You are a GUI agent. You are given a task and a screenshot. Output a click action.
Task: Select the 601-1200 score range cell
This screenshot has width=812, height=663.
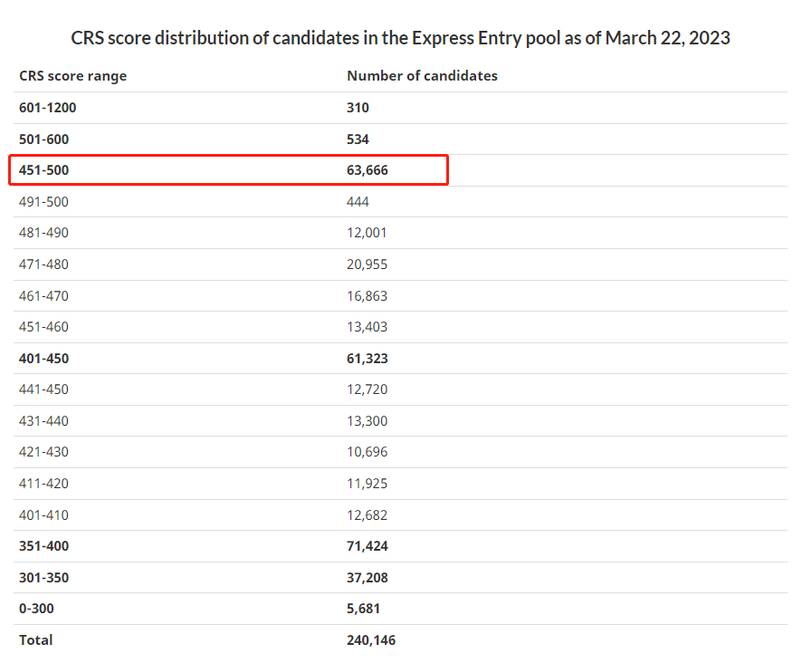[x=48, y=108]
